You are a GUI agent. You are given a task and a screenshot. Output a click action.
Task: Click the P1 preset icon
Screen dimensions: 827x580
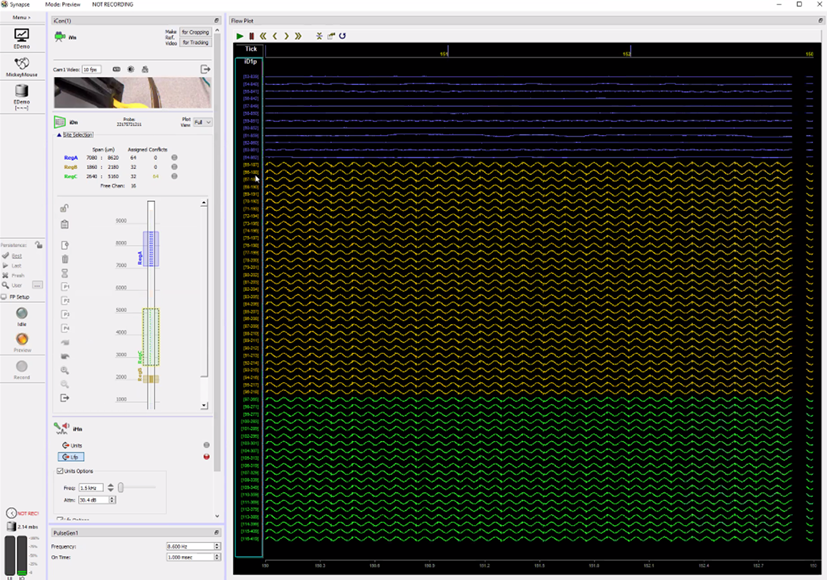pyautogui.click(x=65, y=286)
